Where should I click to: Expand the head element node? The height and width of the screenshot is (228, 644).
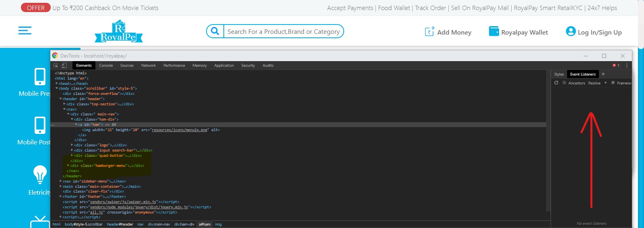57,83
